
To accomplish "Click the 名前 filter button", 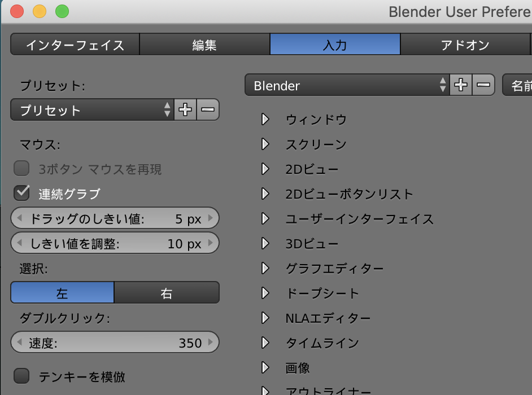I will tap(517, 85).
